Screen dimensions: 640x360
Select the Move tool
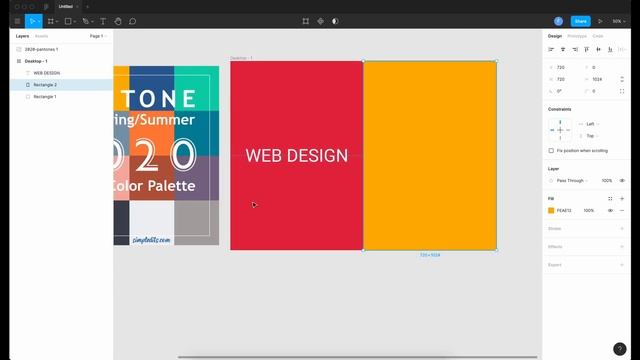point(32,21)
